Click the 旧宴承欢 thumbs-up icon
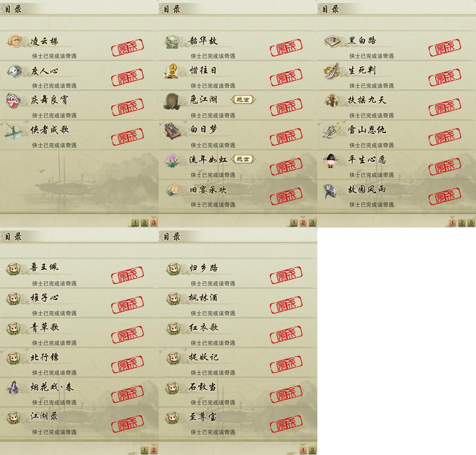 (172, 190)
